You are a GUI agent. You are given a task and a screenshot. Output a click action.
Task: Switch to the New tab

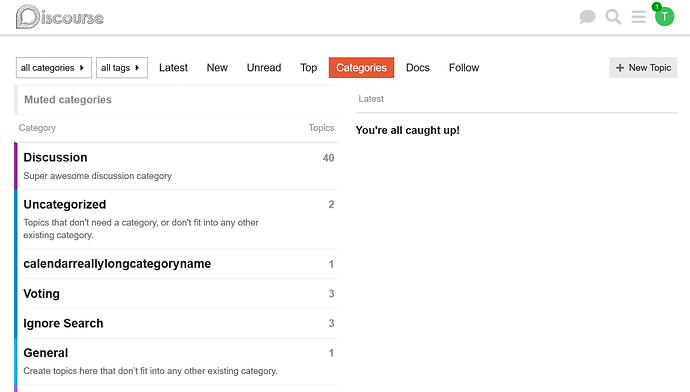click(x=217, y=68)
